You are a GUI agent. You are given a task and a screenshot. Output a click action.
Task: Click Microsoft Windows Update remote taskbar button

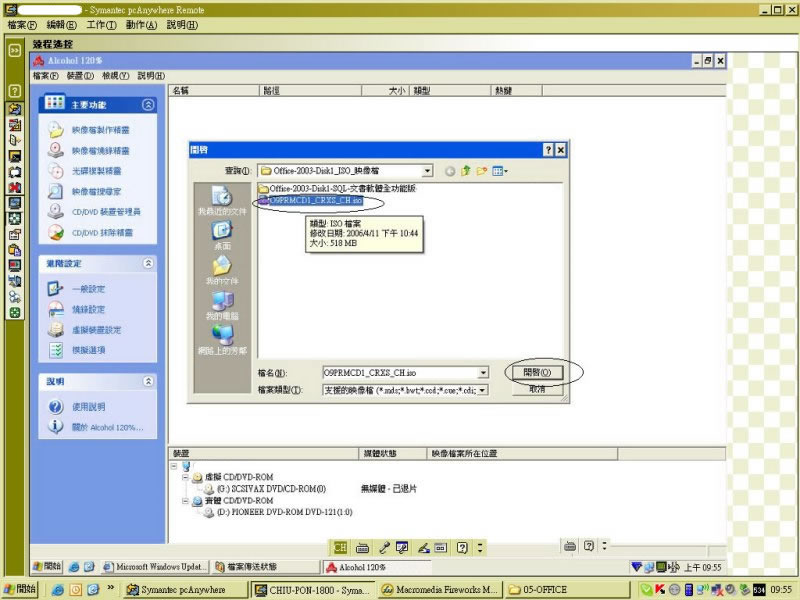pos(155,566)
